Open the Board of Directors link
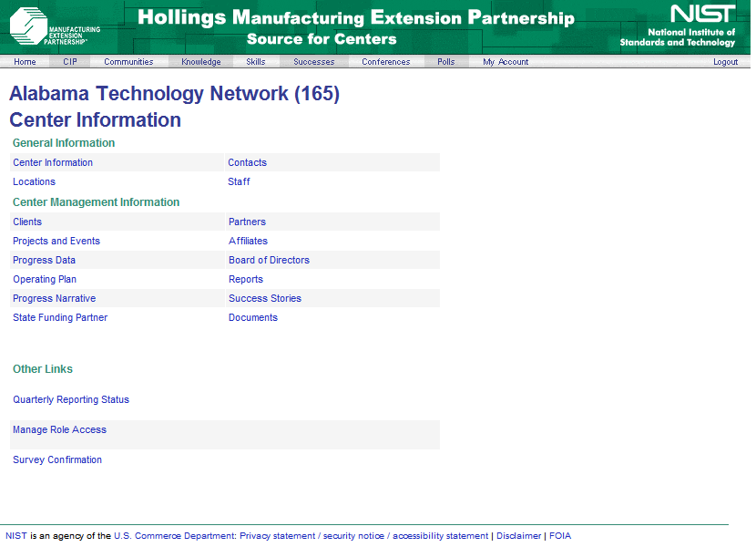This screenshot has width=756, height=547. point(269,260)
